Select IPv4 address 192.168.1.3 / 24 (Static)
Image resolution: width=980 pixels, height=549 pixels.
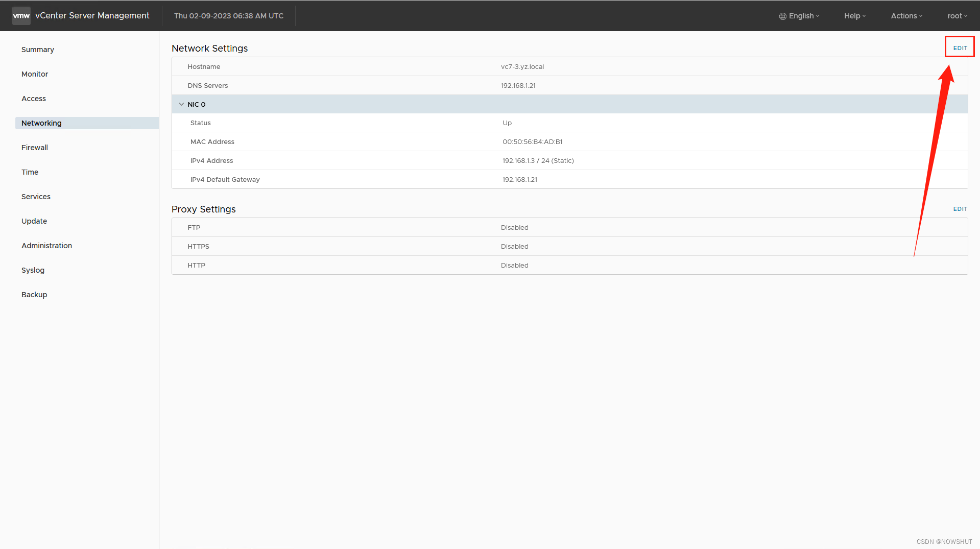click(x=538, y=161)
